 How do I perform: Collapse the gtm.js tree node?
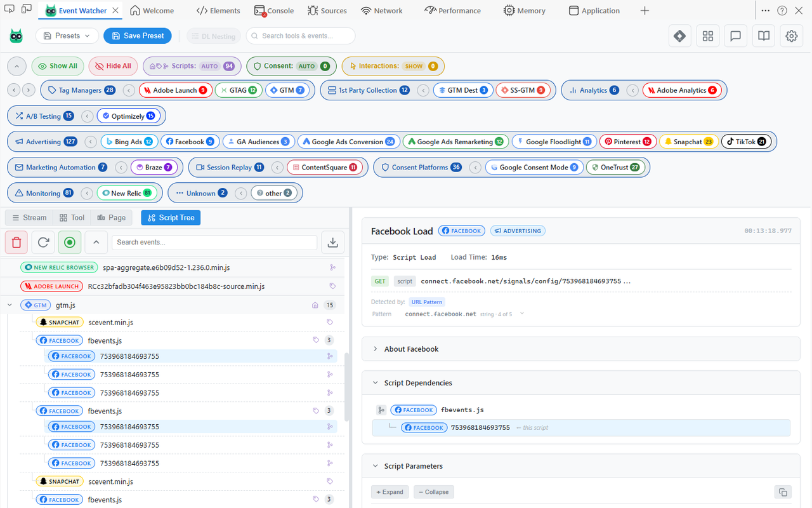[10, 305]
